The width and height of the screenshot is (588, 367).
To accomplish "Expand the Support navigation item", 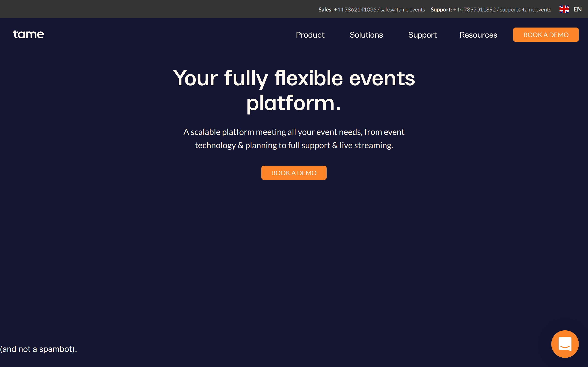I will (x=422, y=35).
